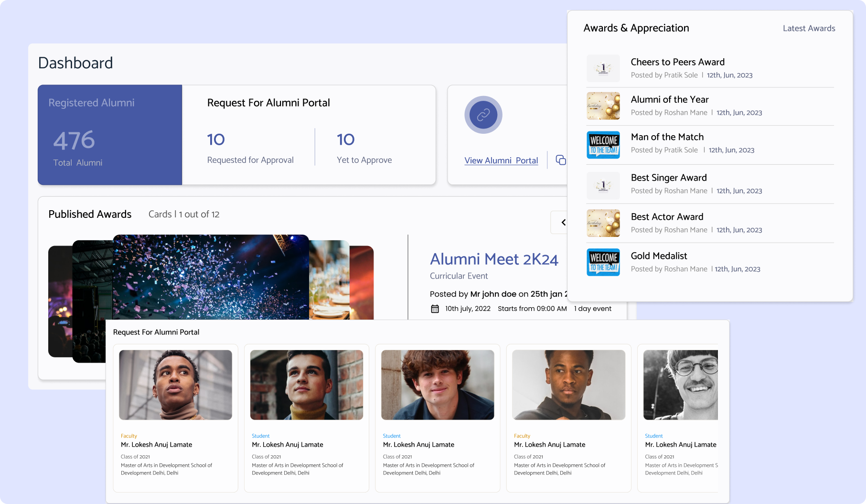Open the Alumni Meet 2K24 title

coord(494,259)
